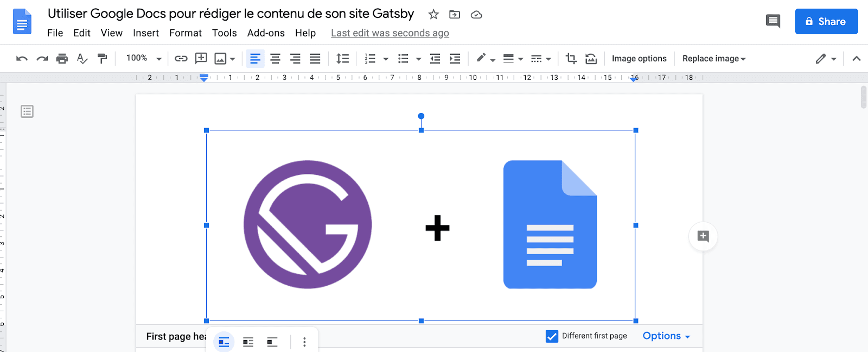
Task: Click the Google Docs home icon
Action: click(x=22, y=22)
